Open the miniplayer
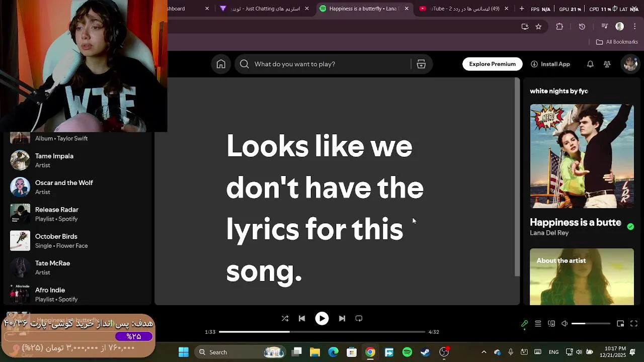 coord(620,324)
